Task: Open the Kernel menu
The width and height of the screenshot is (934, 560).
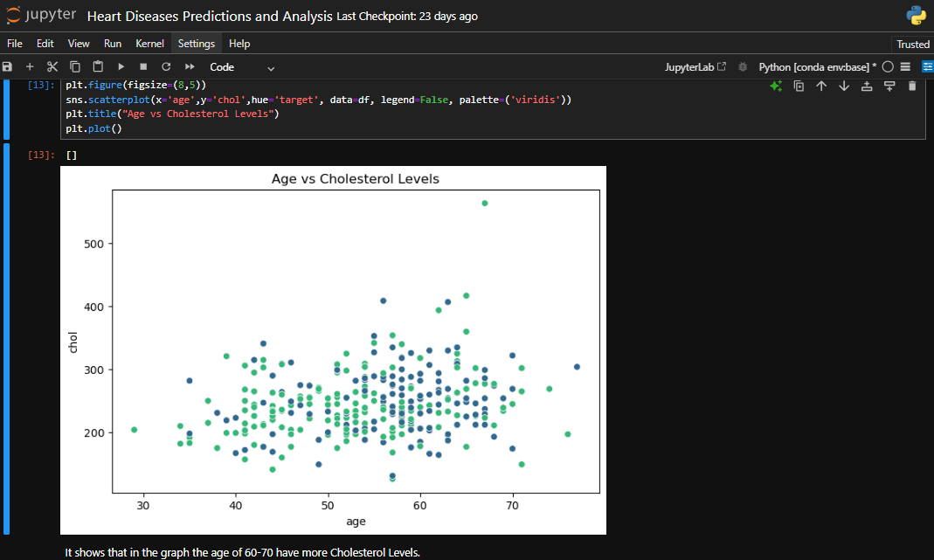Action: (149, 44)
